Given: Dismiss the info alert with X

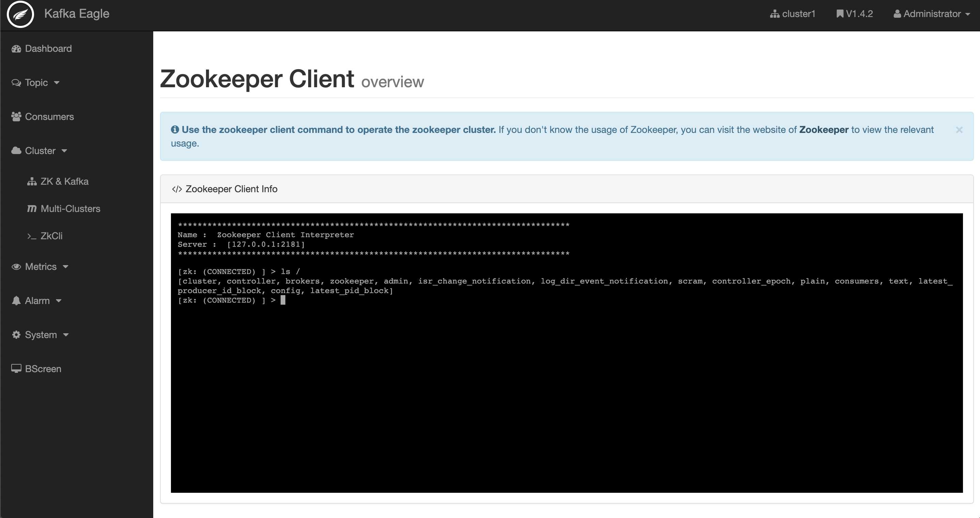Looking at the screenshot, I should [959, 130].
